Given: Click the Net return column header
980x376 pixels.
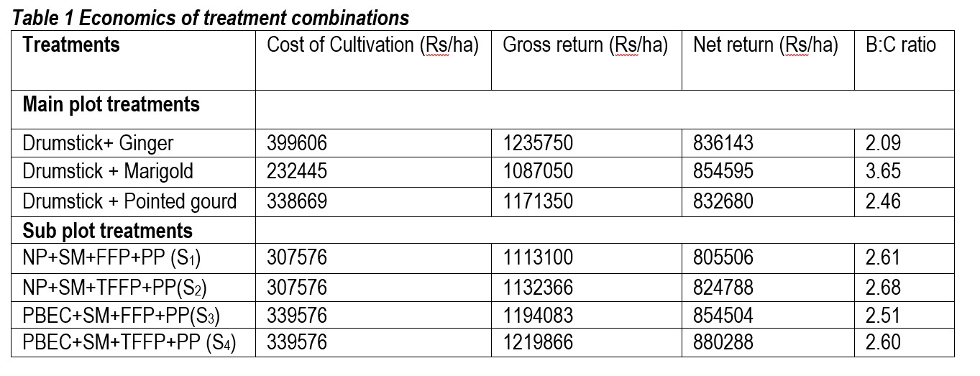Looking at the screenshot, I should coord(766,45).
